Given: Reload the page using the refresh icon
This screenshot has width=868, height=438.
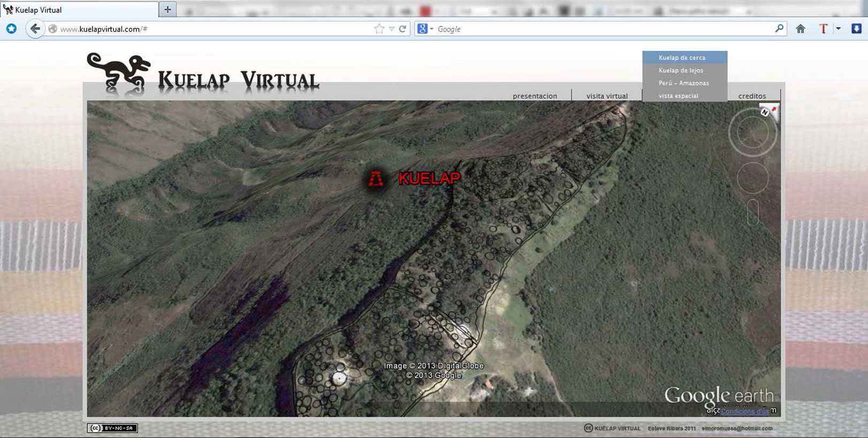Looking at the screenshot, I should click(402, 29).
